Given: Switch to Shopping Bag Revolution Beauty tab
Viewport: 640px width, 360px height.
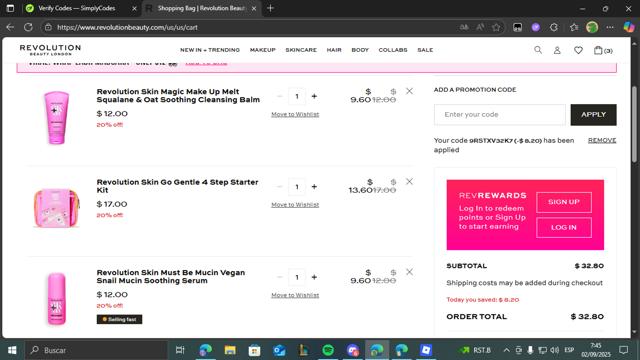Looking at the screenshot, I should 201,8.
